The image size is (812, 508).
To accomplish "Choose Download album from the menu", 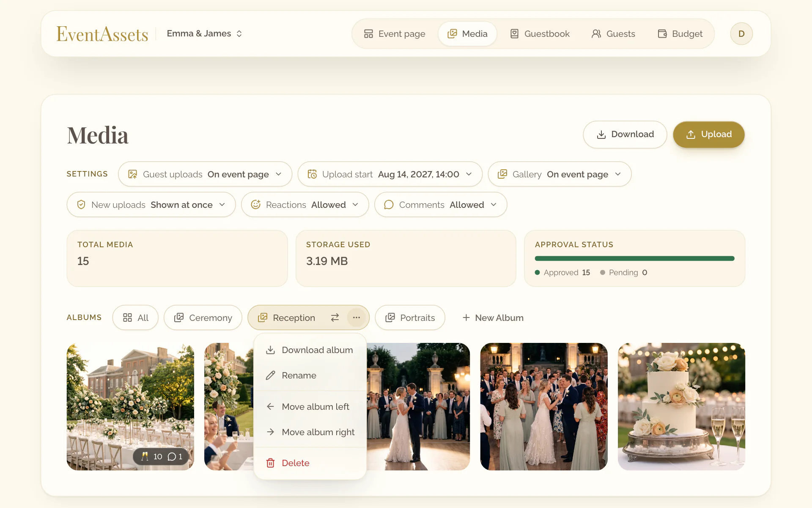I will pyautogui.click(x=310, y=350).
